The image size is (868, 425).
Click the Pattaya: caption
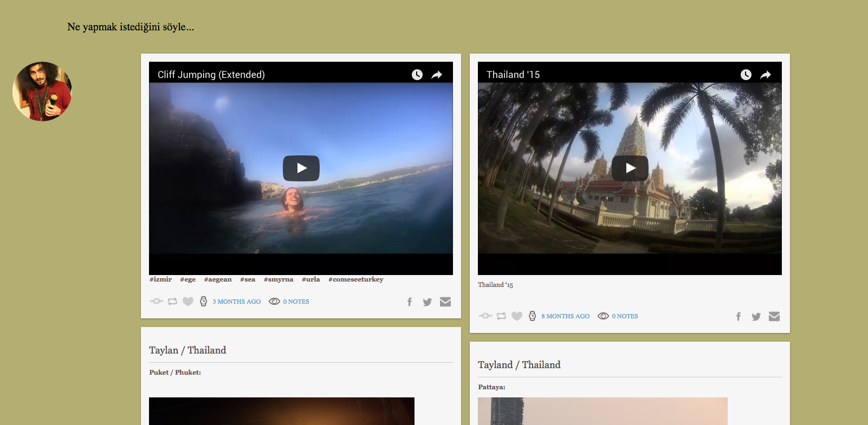(491, 387)
